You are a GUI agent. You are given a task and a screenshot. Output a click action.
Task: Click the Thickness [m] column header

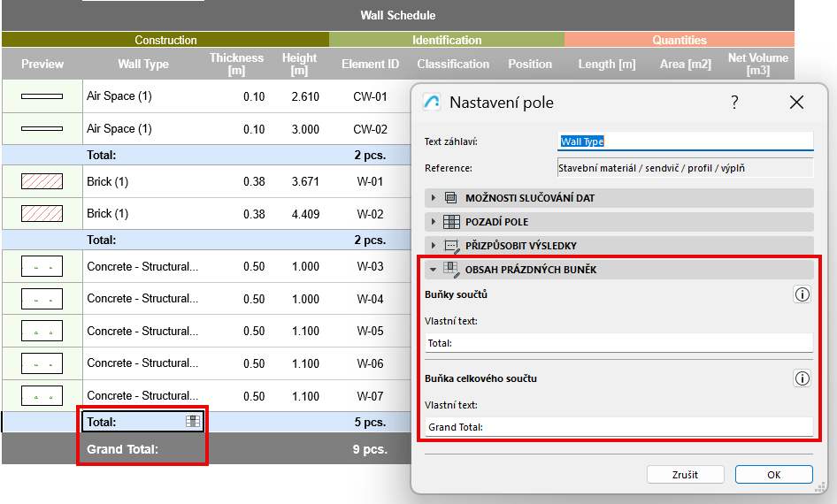(x=236, y=64)
